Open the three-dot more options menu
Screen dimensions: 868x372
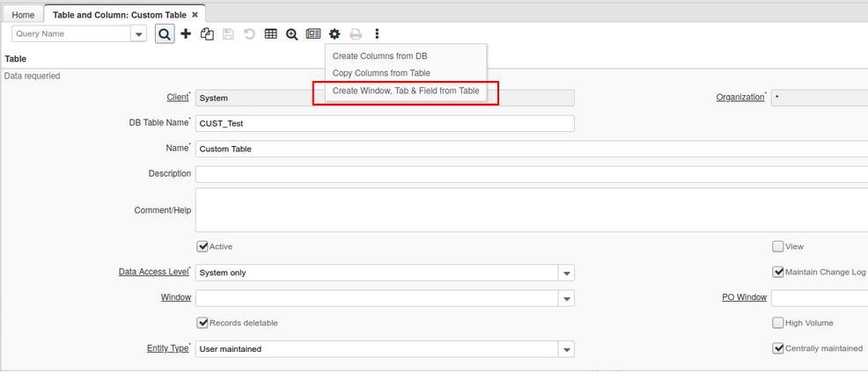[x=377, y=33]
